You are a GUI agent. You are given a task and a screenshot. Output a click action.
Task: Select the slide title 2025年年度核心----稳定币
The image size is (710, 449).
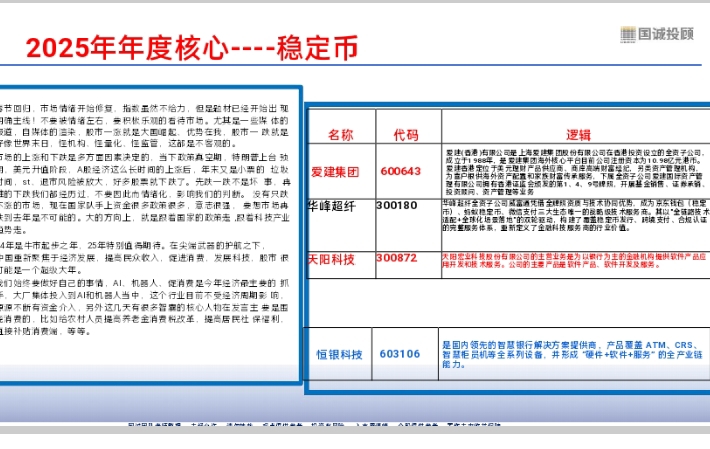click(x=192, y=48)
